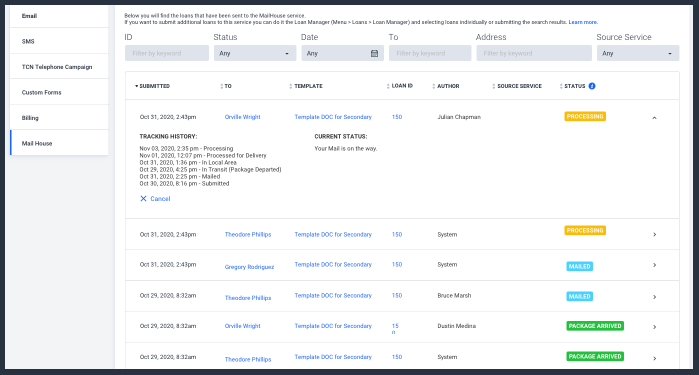Go to TCN Telephone Campaign section
This screenshot has width=699, height=375.
click(x=59, y=67)
